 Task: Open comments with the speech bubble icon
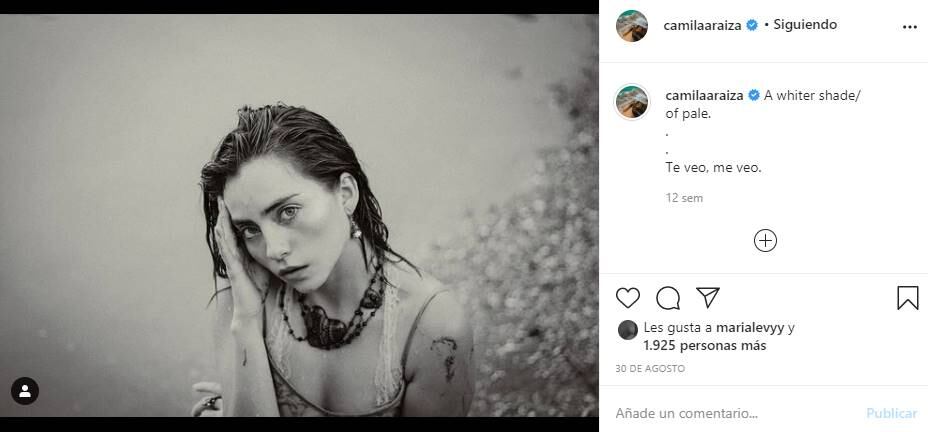[x=668, y=298]
